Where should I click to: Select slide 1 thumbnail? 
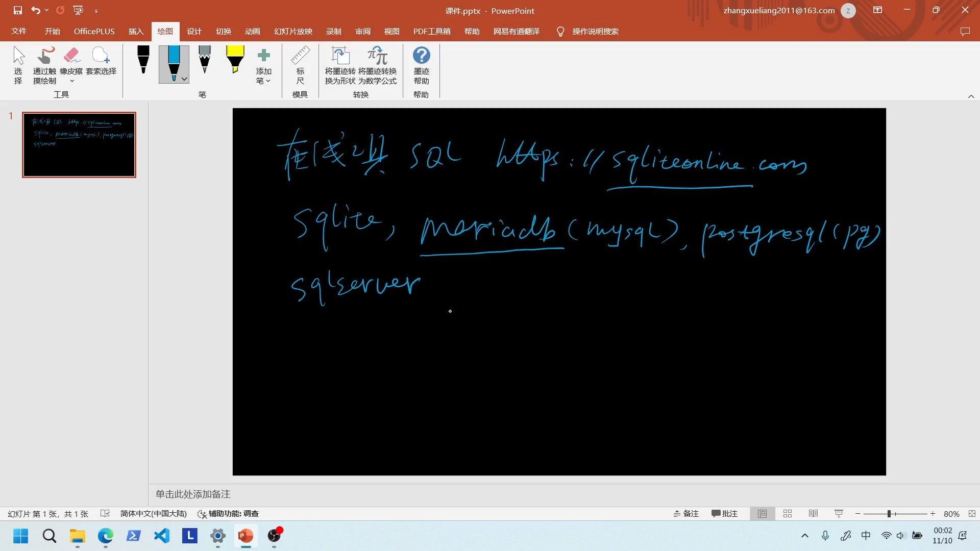[x=79, y=145]
